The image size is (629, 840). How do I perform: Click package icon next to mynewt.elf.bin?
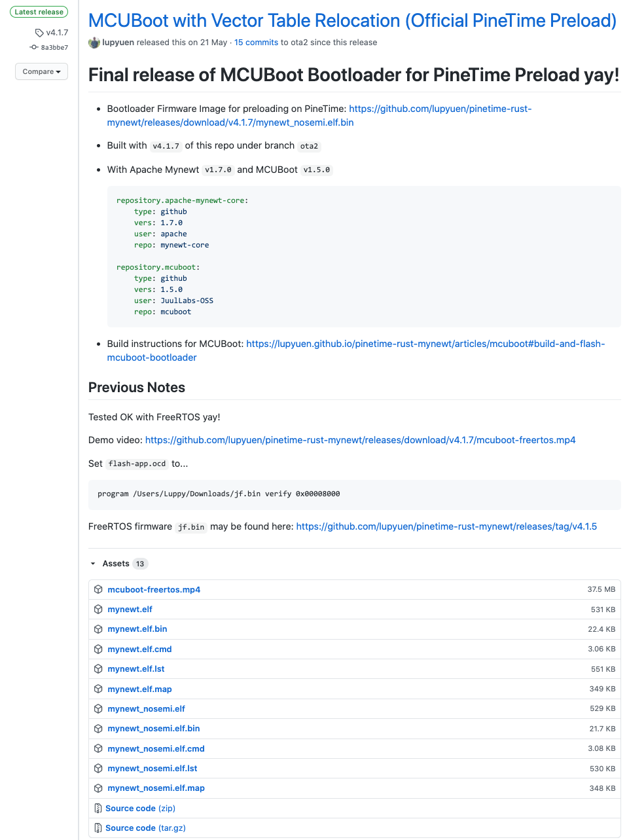pyautogui.click(x=98, y=629)
